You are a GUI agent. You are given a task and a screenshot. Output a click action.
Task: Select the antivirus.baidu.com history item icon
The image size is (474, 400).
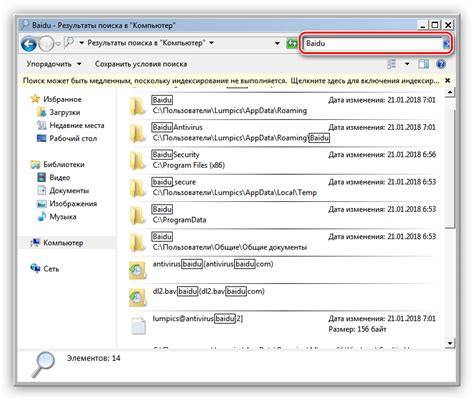point(137,270)
